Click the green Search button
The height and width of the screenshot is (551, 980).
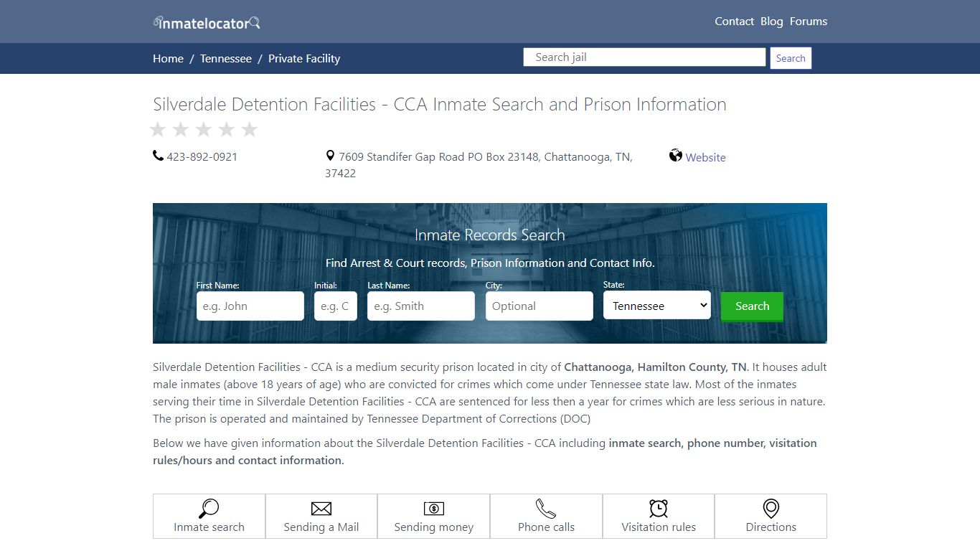752,306
